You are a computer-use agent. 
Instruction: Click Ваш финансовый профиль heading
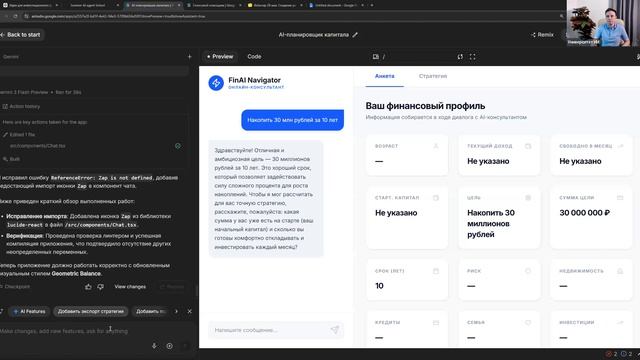(425, 106)
